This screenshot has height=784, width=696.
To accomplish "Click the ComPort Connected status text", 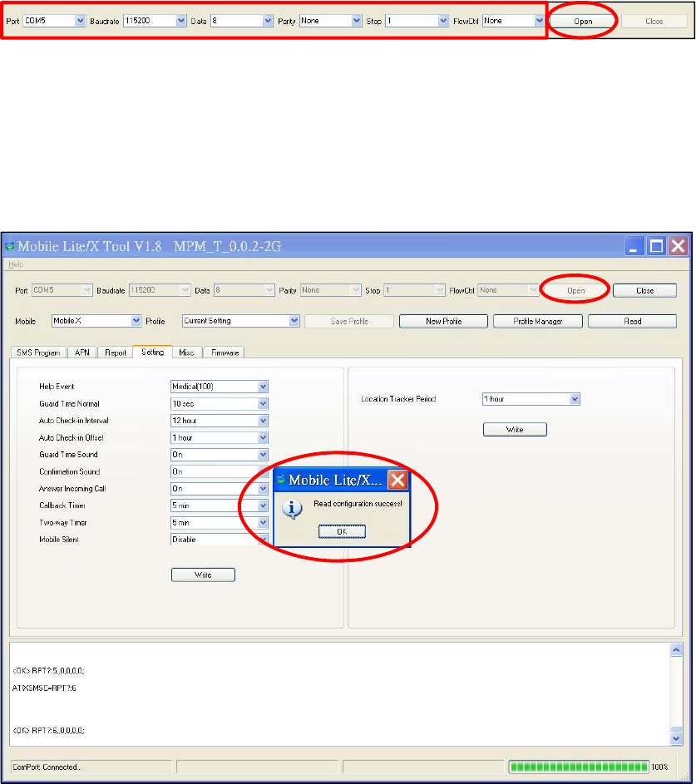I will 47,767.
